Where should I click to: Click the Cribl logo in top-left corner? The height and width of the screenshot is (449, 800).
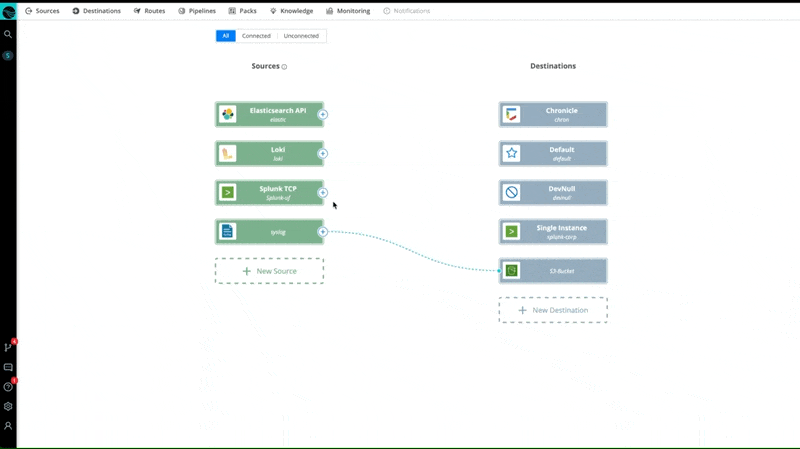point(8,11)
